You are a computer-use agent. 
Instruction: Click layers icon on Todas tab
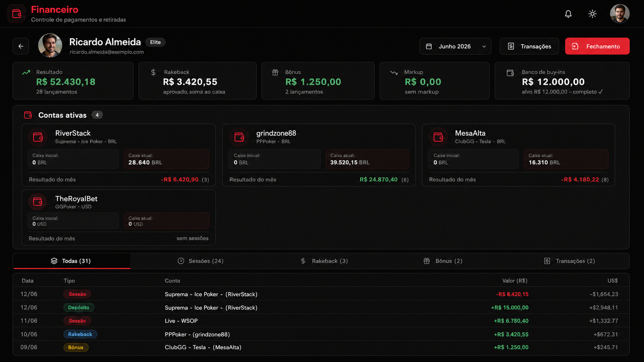click(x=54, y=261)
